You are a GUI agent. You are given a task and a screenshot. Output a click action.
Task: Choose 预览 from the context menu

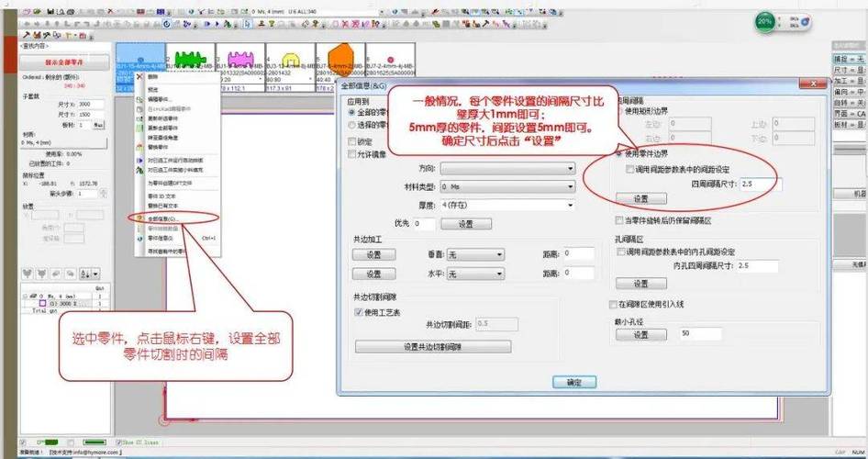click(153, 89)
